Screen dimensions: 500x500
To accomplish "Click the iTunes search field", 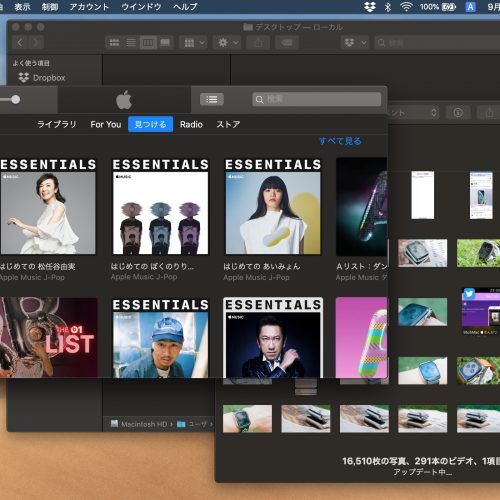I will (316, 99).
